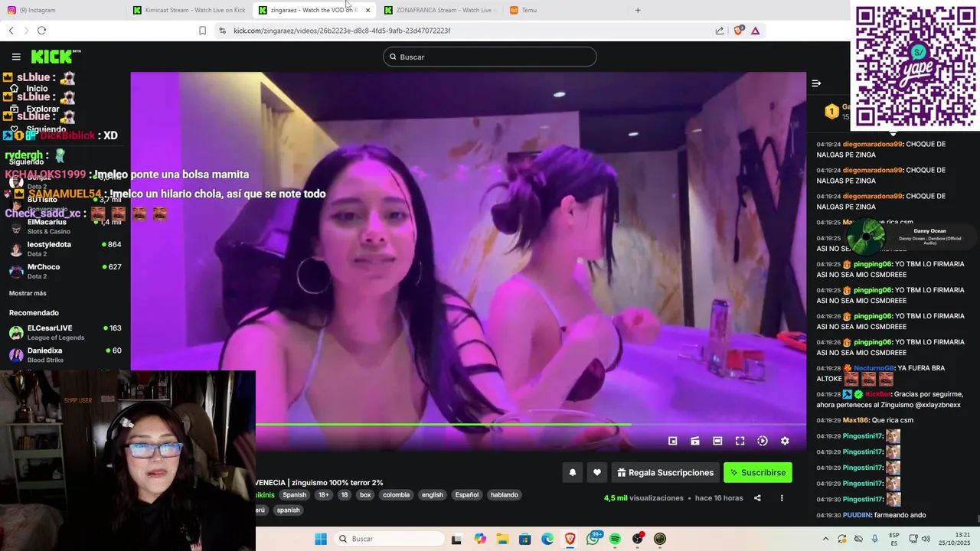Bookmark this page icon
980x551 pixels.
pyautogui.click(x=202, y=31)
